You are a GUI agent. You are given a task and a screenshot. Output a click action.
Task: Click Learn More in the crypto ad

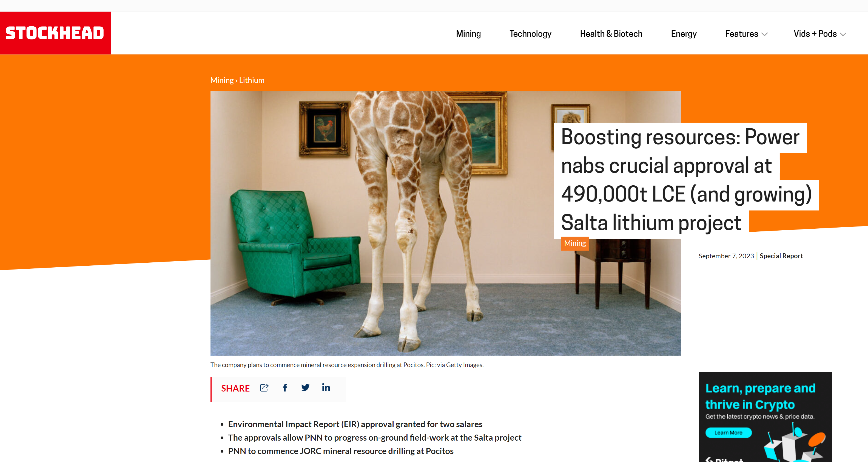[x=728, y=433]
